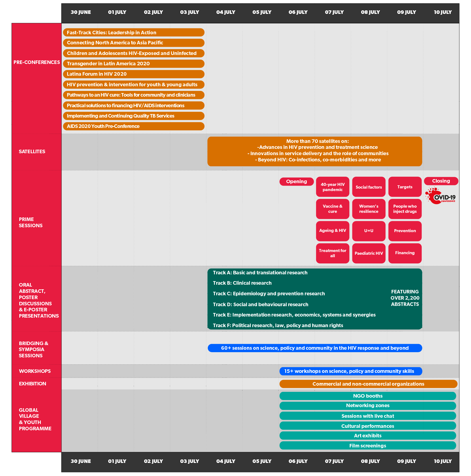The image size is (471, 476).
Task: Open the 60+ sessions on science bar
Action: point(315,348)
